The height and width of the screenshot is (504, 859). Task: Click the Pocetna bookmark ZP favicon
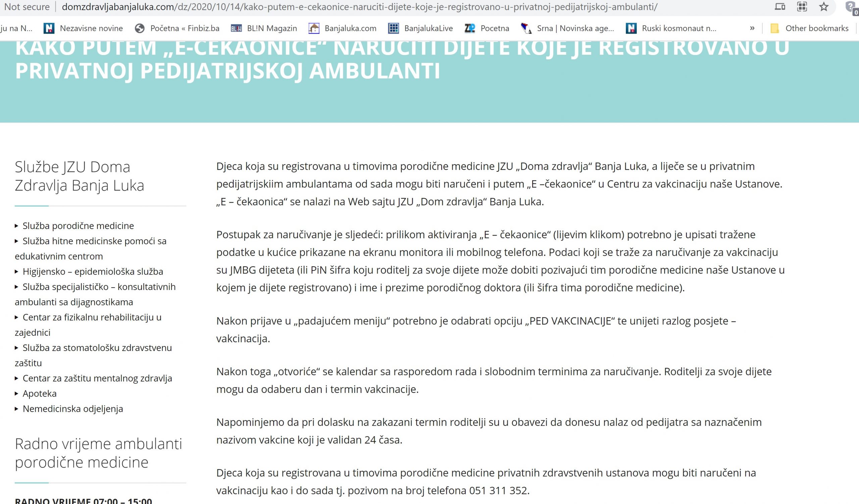pyautogui.click(x=470, y=28)
